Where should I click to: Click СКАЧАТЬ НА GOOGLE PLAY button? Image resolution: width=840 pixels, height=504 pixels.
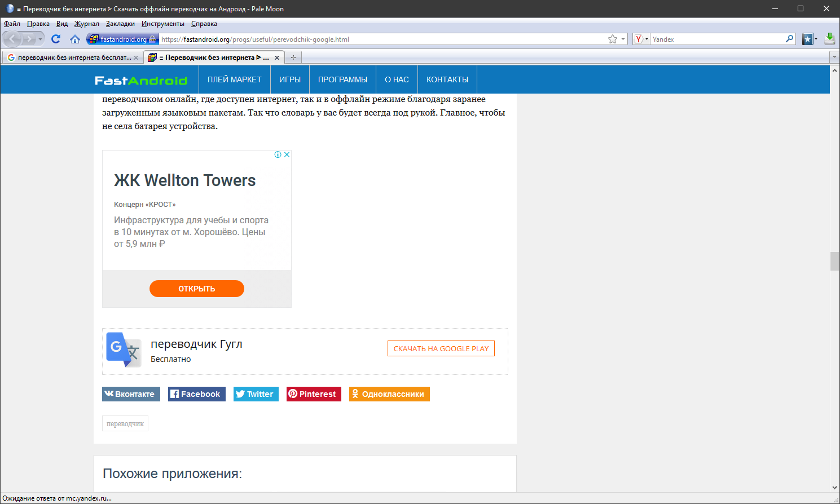coord(441,348)
